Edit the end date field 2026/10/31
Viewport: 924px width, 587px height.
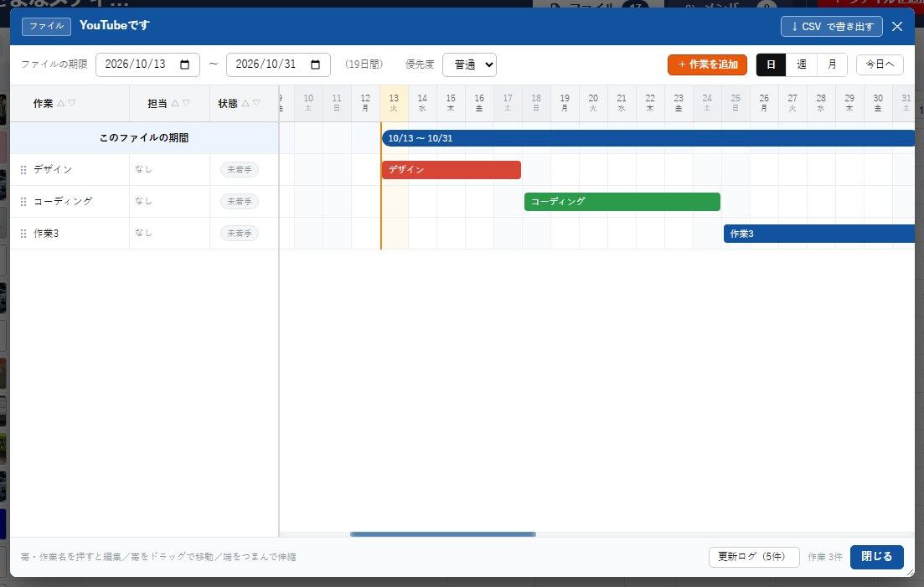[278, 64]
